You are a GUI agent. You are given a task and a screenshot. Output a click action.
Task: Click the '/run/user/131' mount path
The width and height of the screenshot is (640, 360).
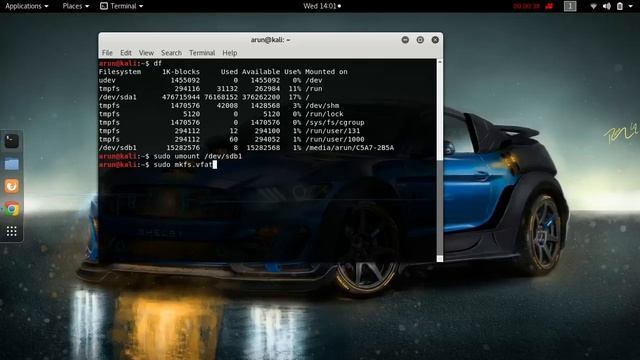333,131
